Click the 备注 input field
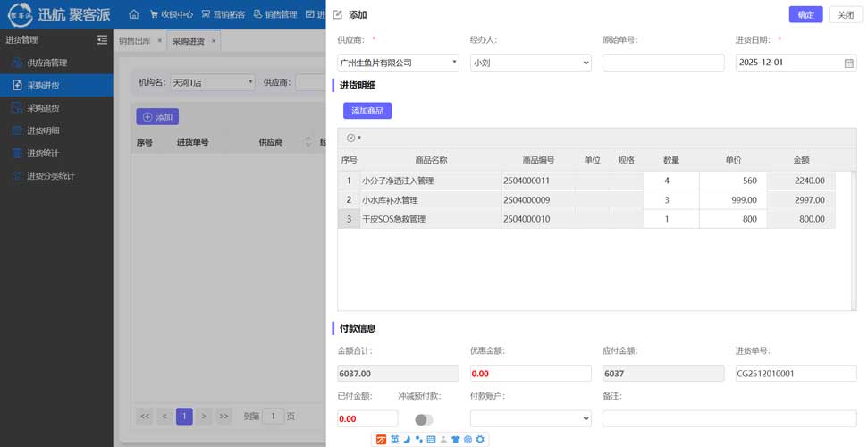This screenshot has height=447, width=868. point(729,418)
